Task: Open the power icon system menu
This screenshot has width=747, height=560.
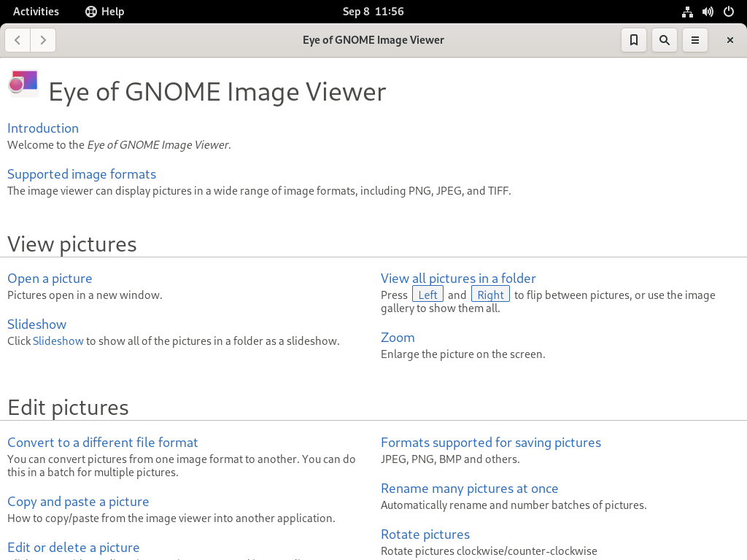Action: (729, 12)
